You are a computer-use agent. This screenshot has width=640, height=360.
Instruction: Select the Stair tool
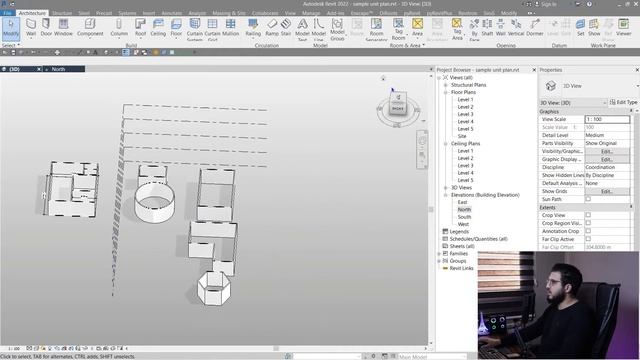(x=286, y=28)
